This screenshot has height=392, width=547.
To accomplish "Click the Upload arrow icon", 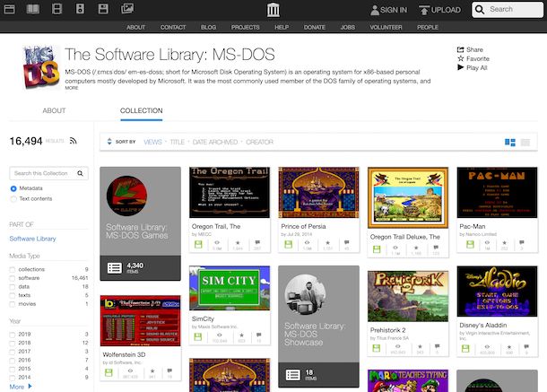I will [424, 10].
